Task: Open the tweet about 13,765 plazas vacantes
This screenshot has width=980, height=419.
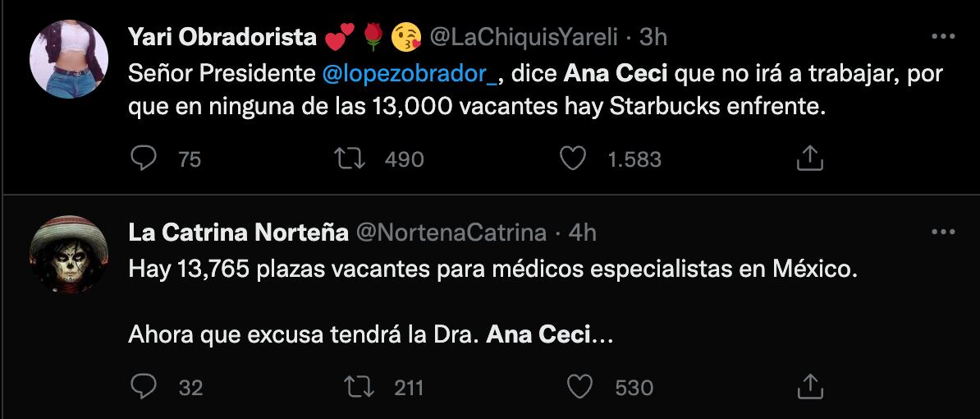Action: click(492, 270)
